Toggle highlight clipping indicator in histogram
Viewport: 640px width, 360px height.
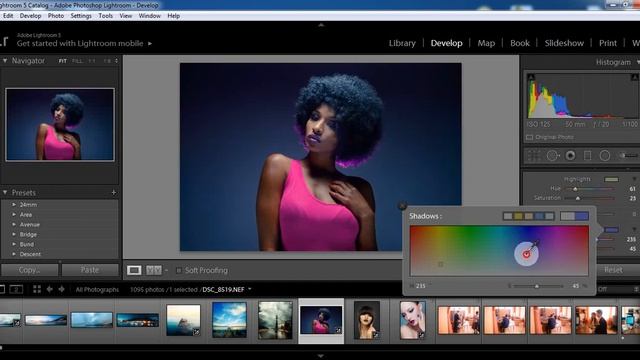(635, 77)
